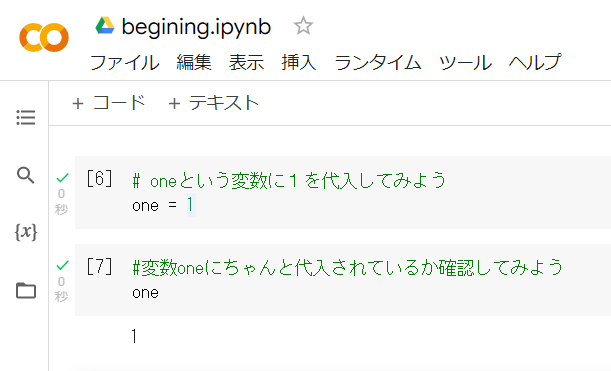The width and height of the screenshot is (611, 371).
Task: Star the begining.ipynb notebook
Action: coord(303,26)
